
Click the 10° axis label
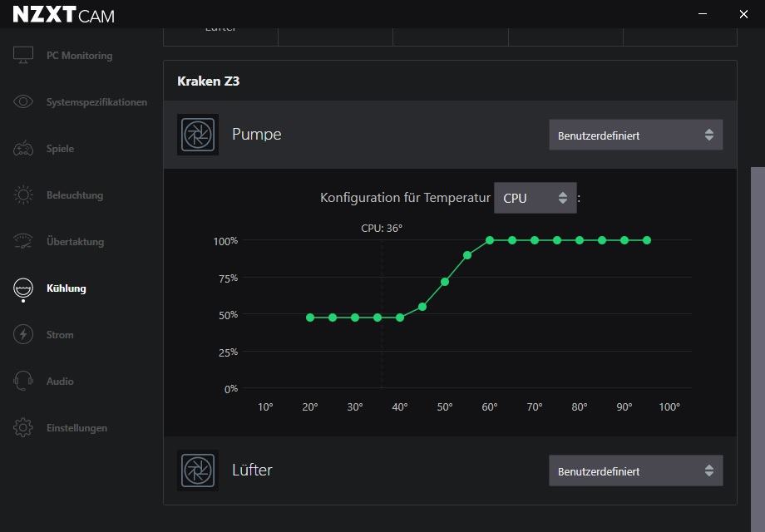coord(265,406)
